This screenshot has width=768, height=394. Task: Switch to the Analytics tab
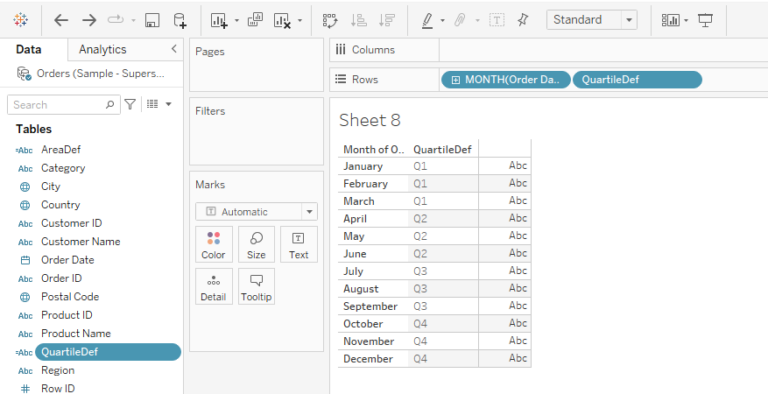click(x=102, y=49)
